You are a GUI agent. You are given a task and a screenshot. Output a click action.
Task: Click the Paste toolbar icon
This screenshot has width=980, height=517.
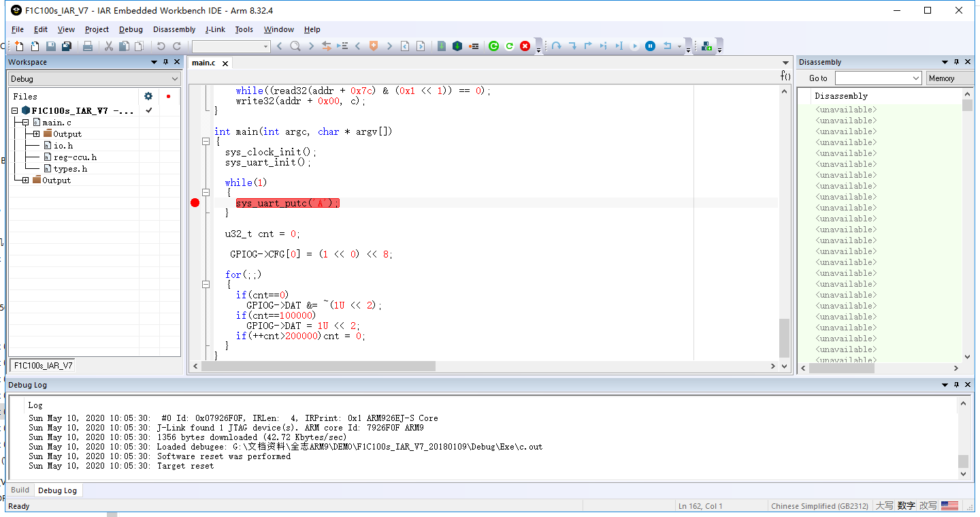(x=140, y=46)
